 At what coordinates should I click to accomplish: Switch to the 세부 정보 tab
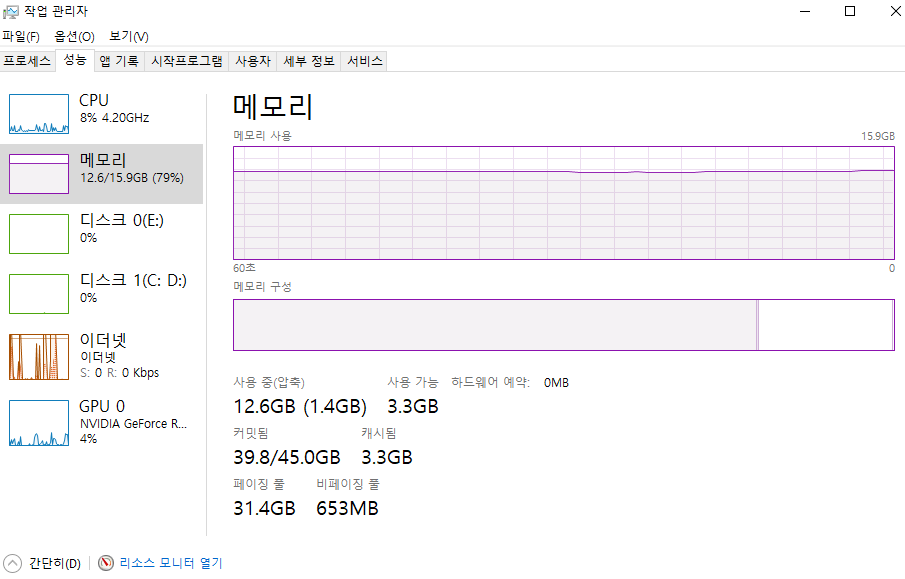tap(308, 61)
